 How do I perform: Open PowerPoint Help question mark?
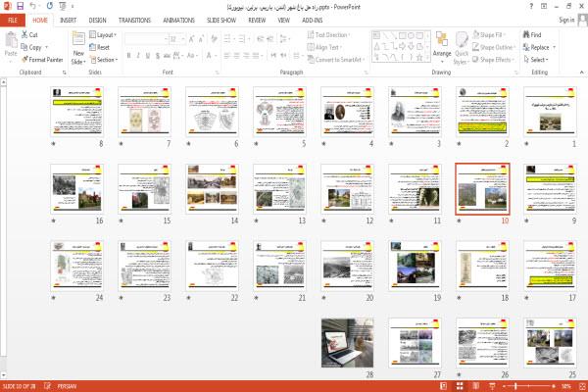[x=531, y=6]
